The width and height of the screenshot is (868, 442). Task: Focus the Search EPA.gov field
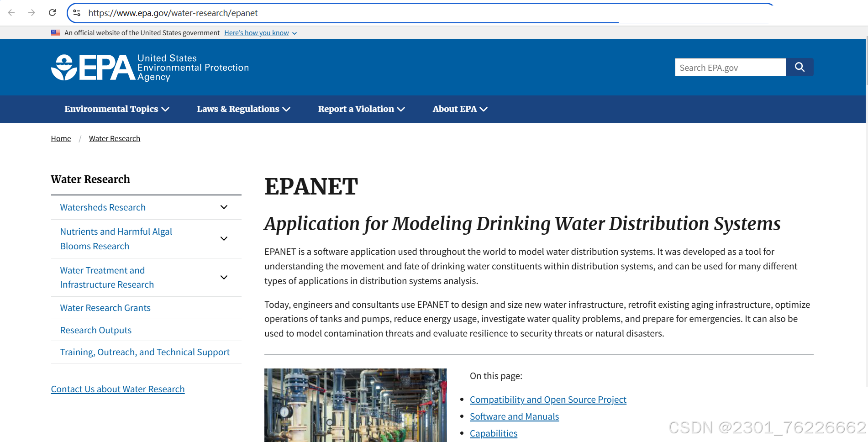point(731,67)
